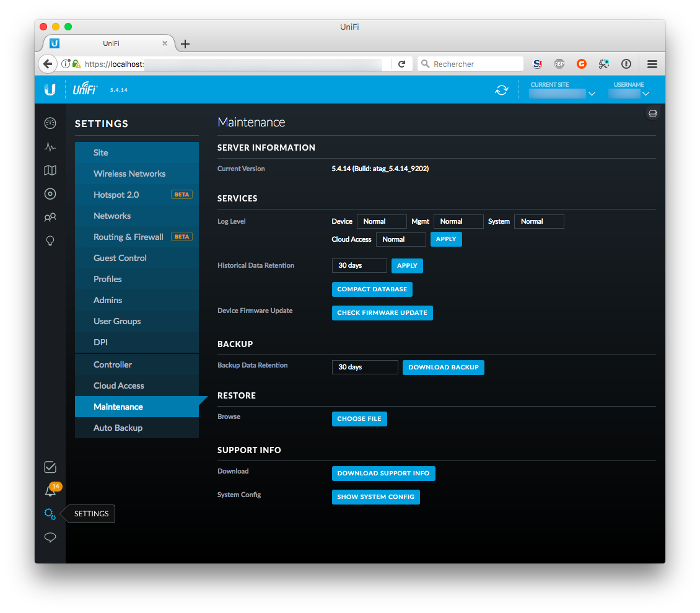Image resolution: width=700 pixels, height=613 pixels.
Task: Open the Alerts bell icon
Action: [x=50, y=491]
